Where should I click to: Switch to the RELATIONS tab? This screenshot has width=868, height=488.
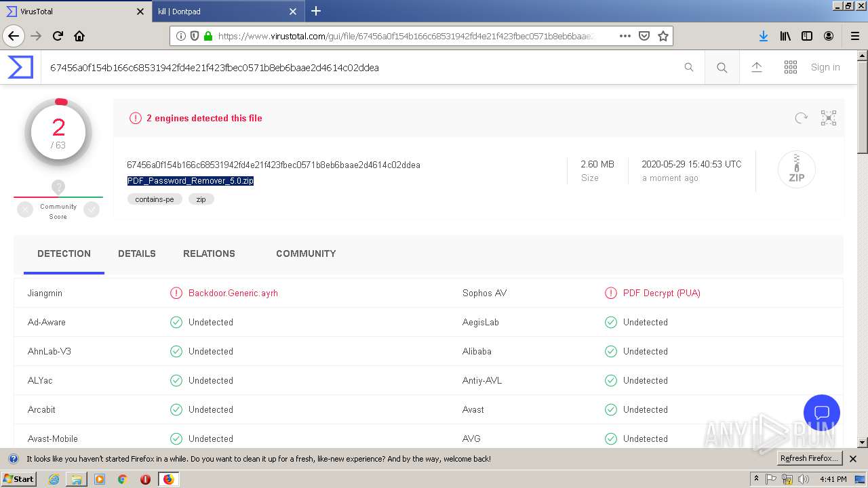(209, 253)
